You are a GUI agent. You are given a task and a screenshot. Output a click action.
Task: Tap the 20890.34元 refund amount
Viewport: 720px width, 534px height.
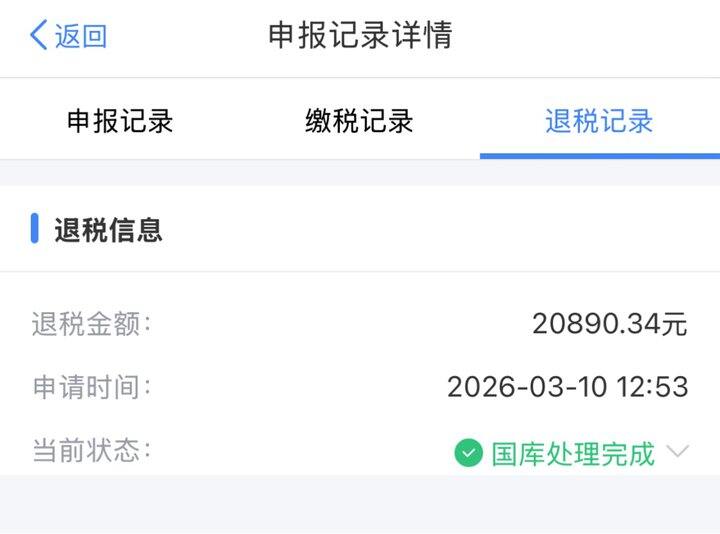coord(609,324)
